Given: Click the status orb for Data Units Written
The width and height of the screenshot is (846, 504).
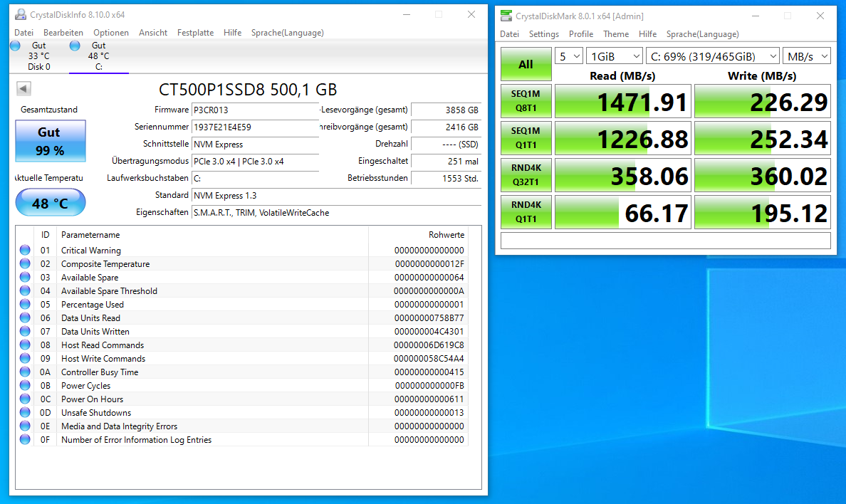Looking at the screenshot, I should click(x=25, y=331).
